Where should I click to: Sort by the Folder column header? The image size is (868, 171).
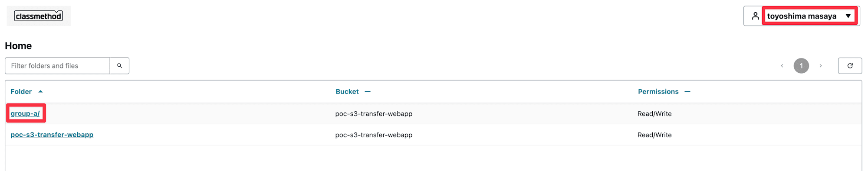(x=21, y=91)
